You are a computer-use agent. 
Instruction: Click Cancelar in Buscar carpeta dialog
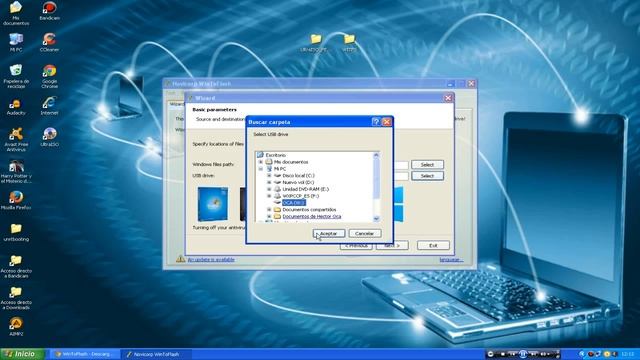click(364, 233)
